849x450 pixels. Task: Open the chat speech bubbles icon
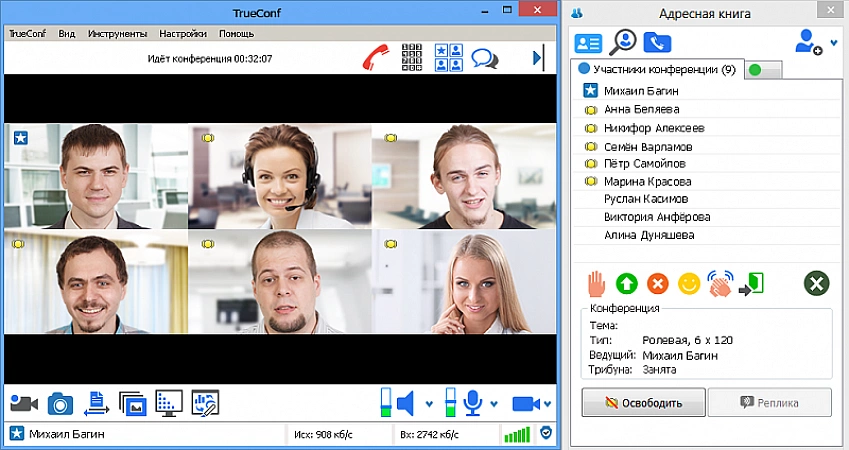(x=485, y=58)
